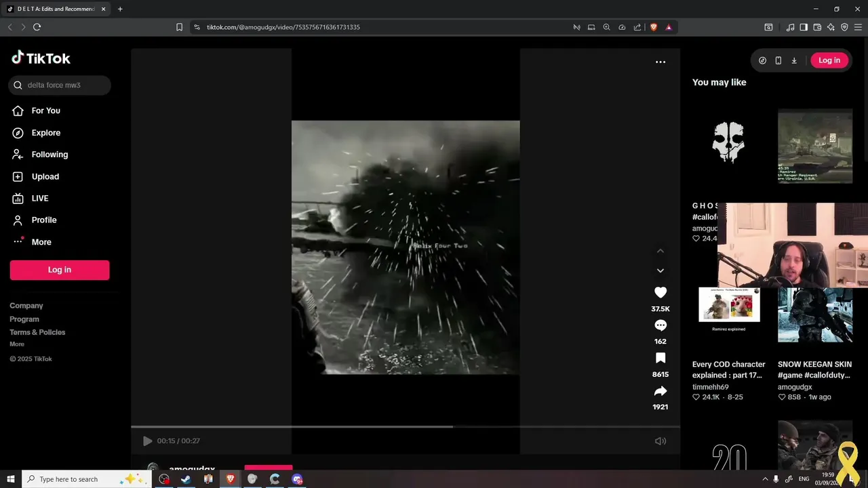
Task: Expand the Program footer section
Action: [24, 319]
